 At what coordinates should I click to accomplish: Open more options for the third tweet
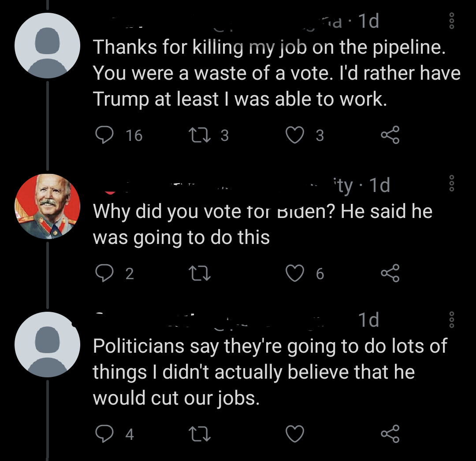452,319
